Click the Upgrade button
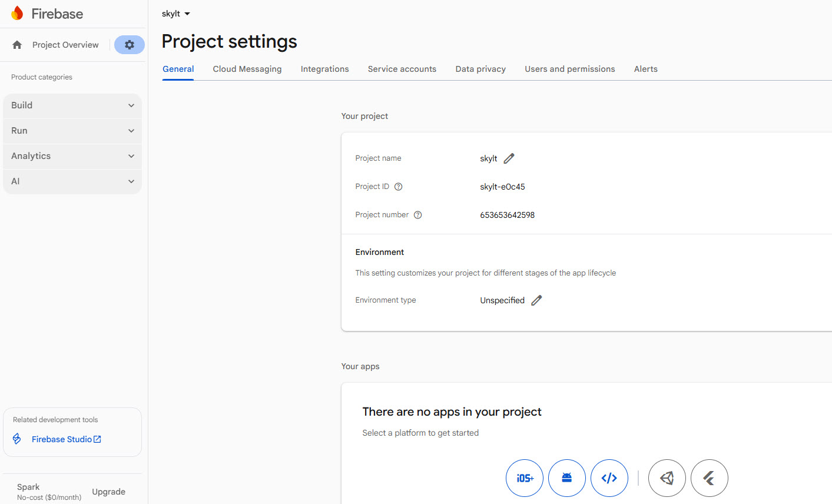This screenshot has width=832, height=504. tap(108, 492)
